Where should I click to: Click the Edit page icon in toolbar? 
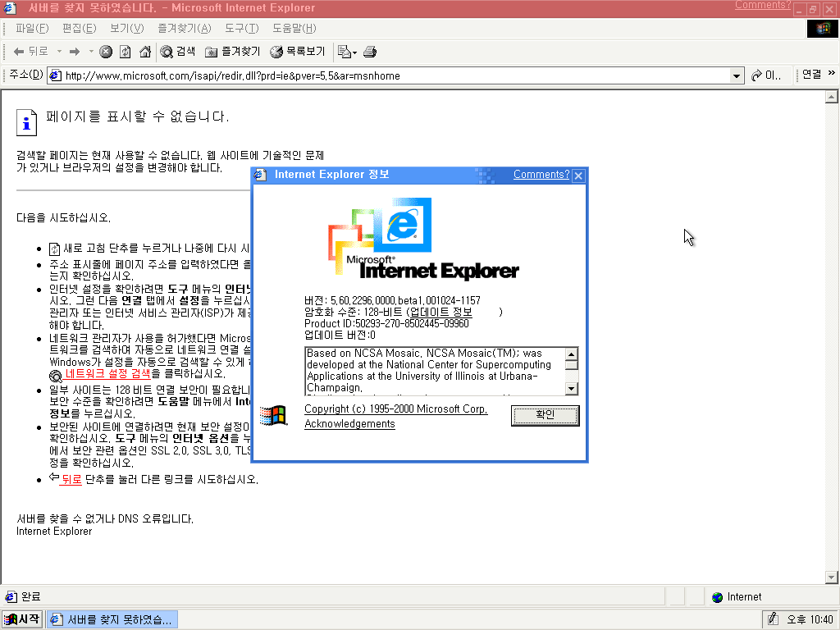tap(344, 52)
